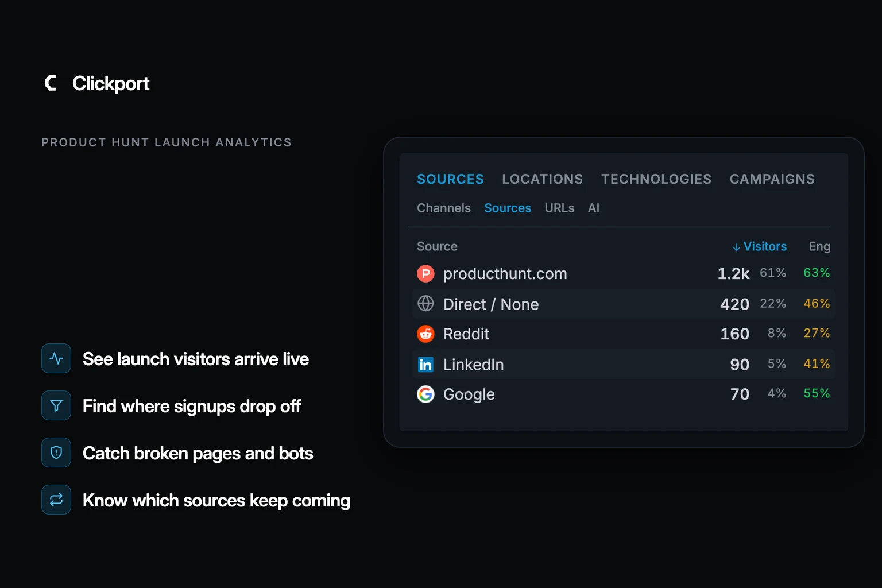Screen dimensions: 882x588
Task: Click the PRODUCT HUNT LAUNCH ANALYTICS heading
Action: (x=167, y=142)
